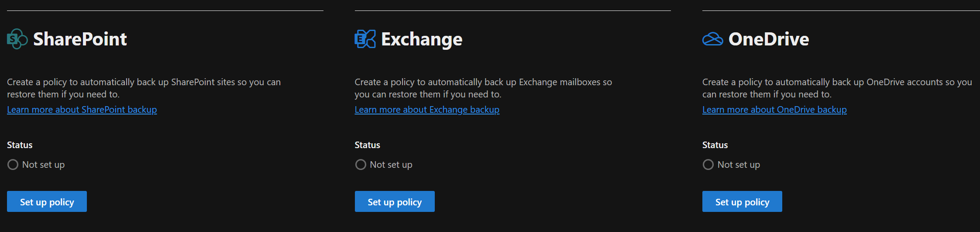This screenshot has width=980, height=232.
Task: Set up policy for SharePoint
Action: (x=47, y=201)
